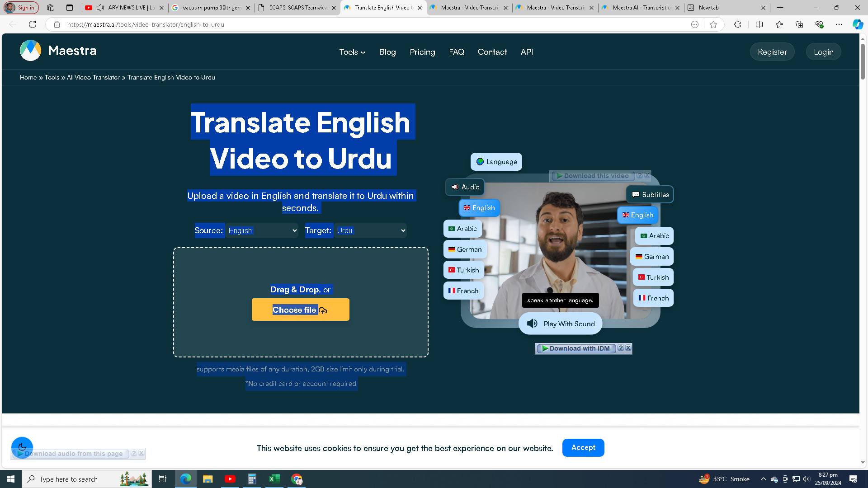
Task: Open Excel from the taskbar
Action: click(x=274, y=479)
